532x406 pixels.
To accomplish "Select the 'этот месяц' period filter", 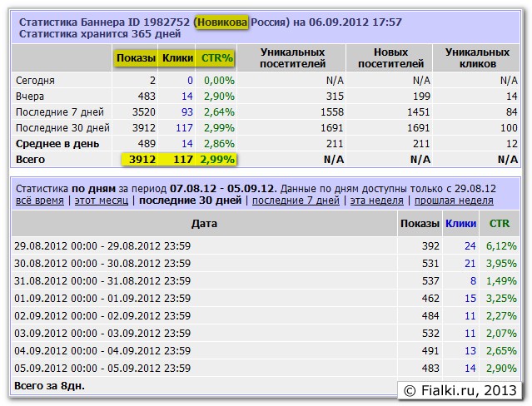I will pyautogui.click(x=101, y=201).
